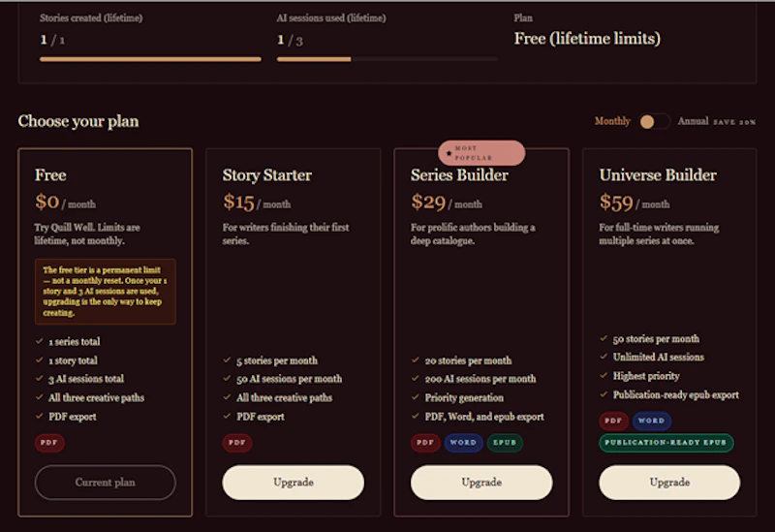This screenshot has width=775, height=532.
Task: Click the checkmark beside '1 series total'
Action: tap(40, 341)
